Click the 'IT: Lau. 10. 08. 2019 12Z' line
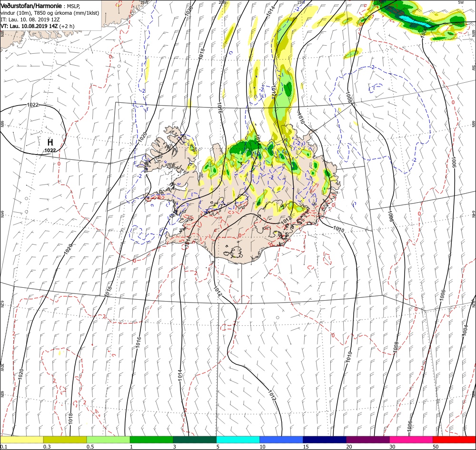 [x=30, y=20]
